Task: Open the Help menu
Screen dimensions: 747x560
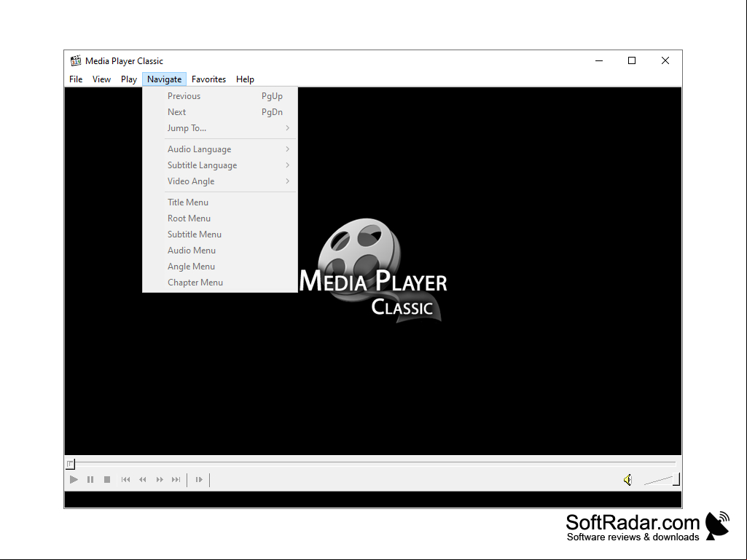Action: point(245,79)
